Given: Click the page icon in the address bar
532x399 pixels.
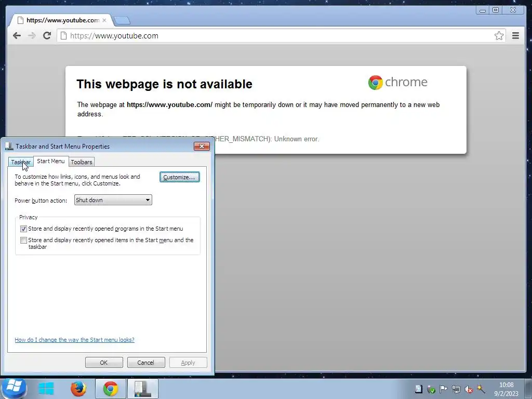Looking at the screenshot, I should 63,36.
